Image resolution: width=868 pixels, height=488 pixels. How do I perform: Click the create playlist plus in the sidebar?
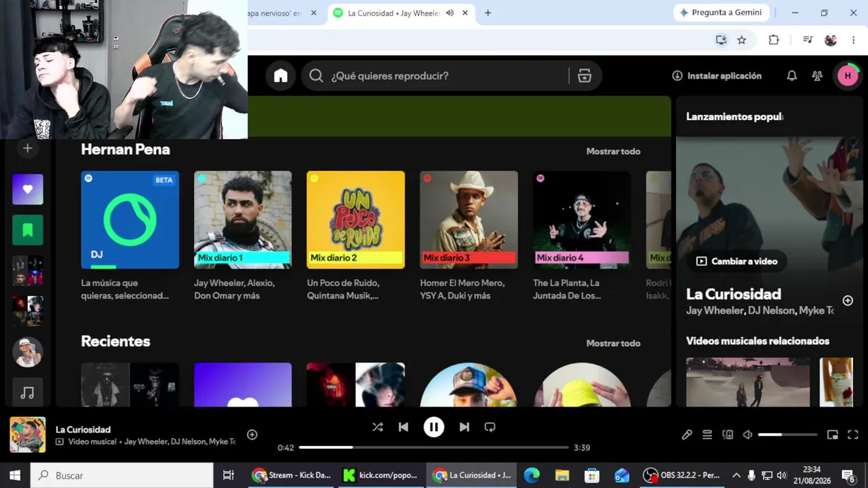click(28, 148)
